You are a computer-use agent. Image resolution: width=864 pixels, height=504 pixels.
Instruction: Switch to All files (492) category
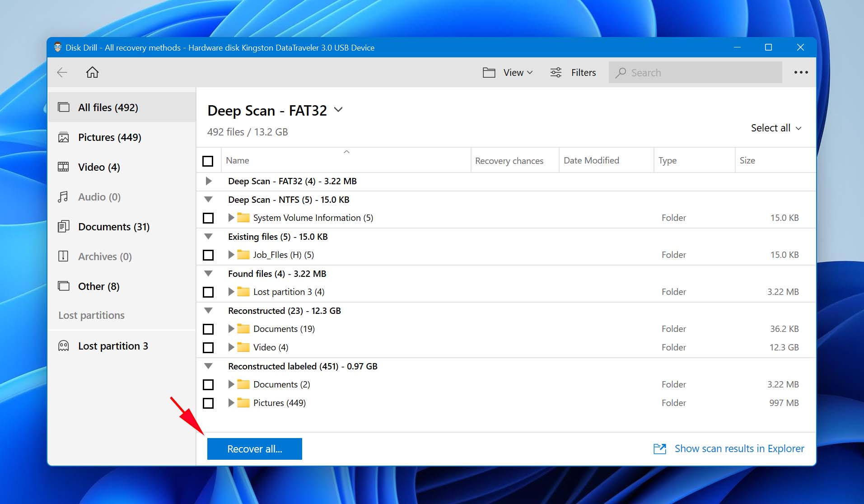(x=108, y=107)
